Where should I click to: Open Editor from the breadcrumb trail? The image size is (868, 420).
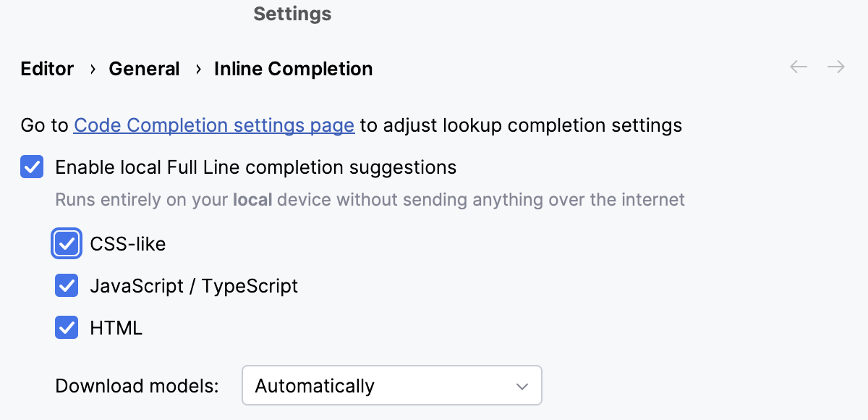(x=46, y=69)
